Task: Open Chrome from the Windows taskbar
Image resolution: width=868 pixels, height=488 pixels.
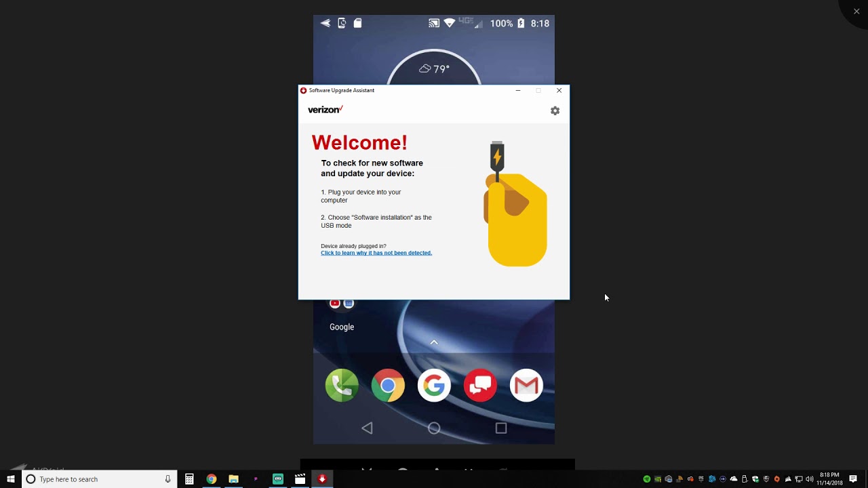Action: 212,479
